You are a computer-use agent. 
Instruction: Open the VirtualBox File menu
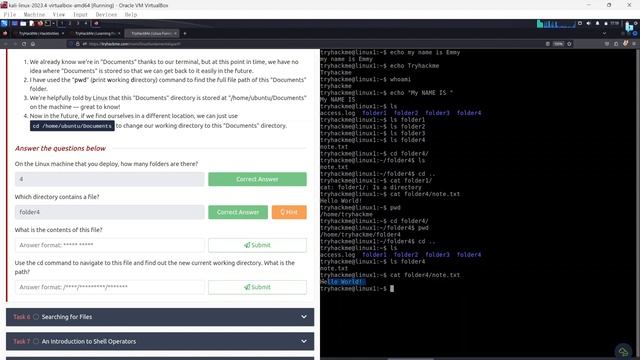(x=10, y=14)
